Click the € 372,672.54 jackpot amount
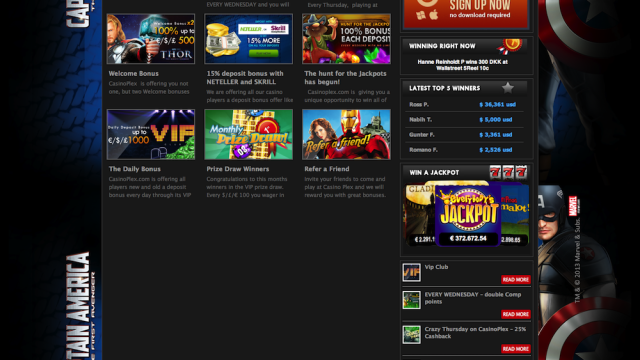Screen dimensions: 640x360 click(468, 238)
